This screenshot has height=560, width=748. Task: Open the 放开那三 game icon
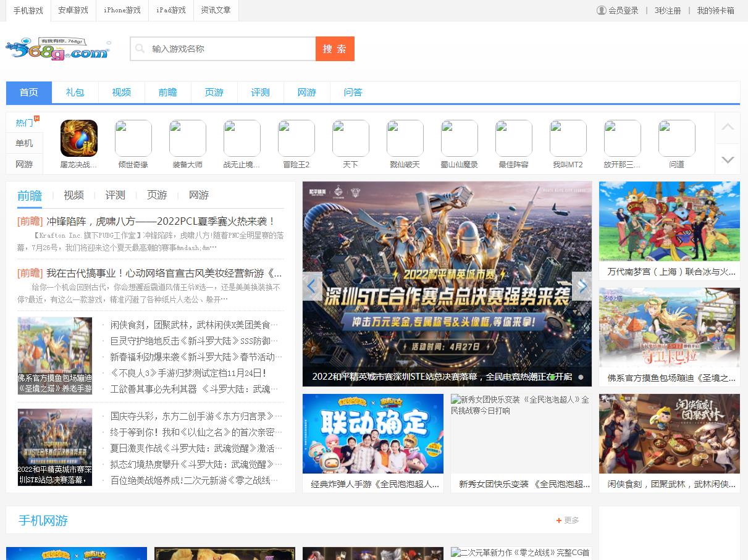[x=623, y=138]
